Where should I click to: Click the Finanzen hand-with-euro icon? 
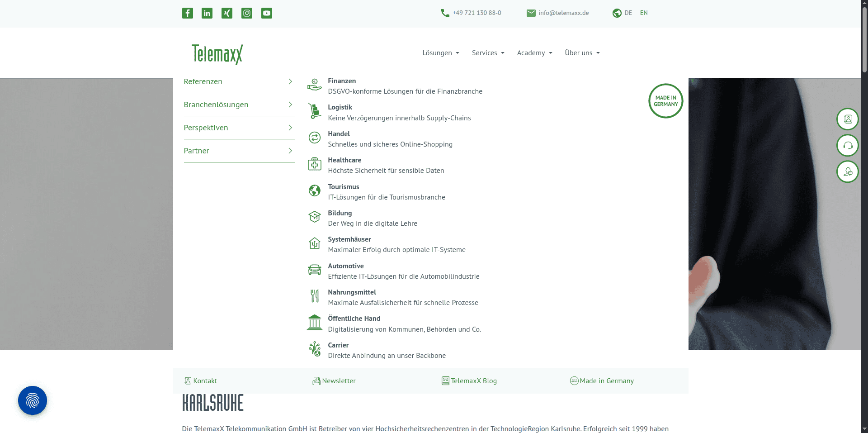(x=315, y=85)
